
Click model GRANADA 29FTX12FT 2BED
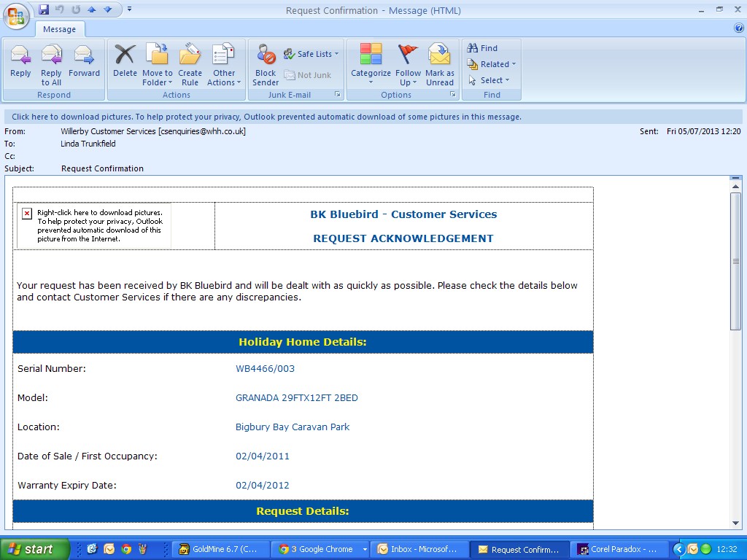click(x=296, y=397)
